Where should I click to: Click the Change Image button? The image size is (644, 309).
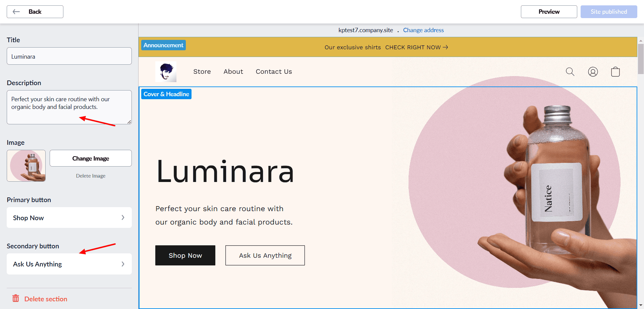pos(91,158)
